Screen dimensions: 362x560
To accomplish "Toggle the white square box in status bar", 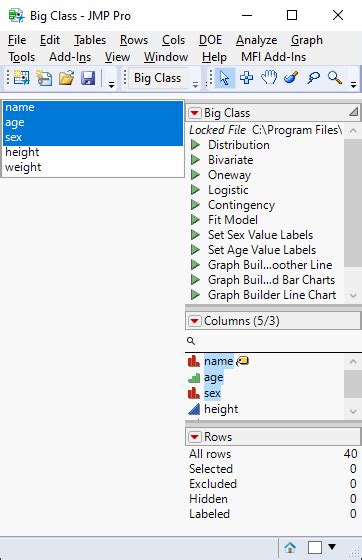I will point(315,547).
